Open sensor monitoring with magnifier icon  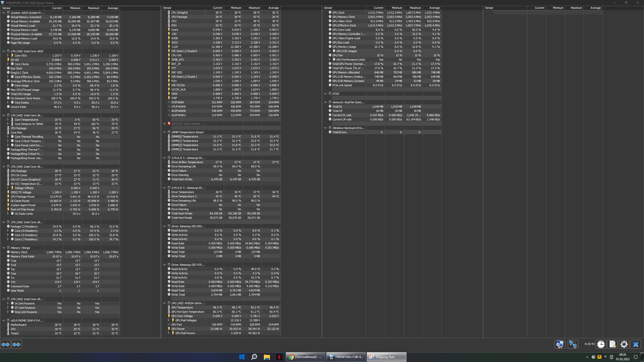560,344
